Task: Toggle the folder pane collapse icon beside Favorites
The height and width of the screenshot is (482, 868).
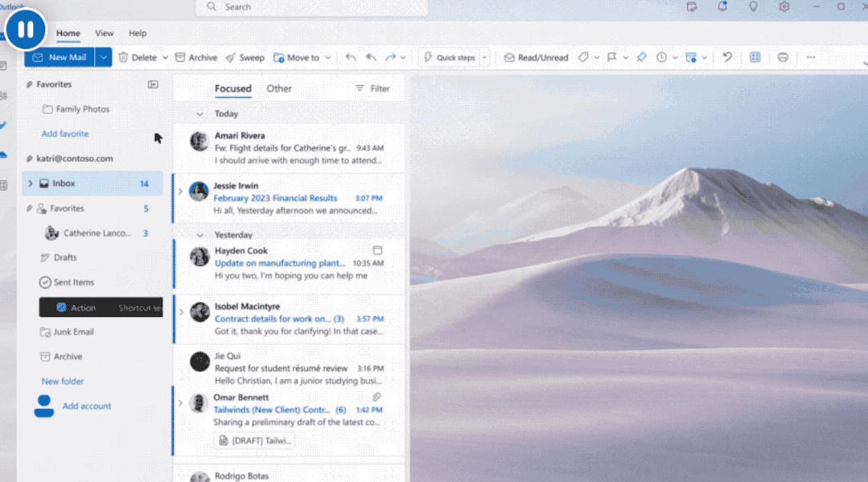Action: pyautogui.click(x=153, y=84)
